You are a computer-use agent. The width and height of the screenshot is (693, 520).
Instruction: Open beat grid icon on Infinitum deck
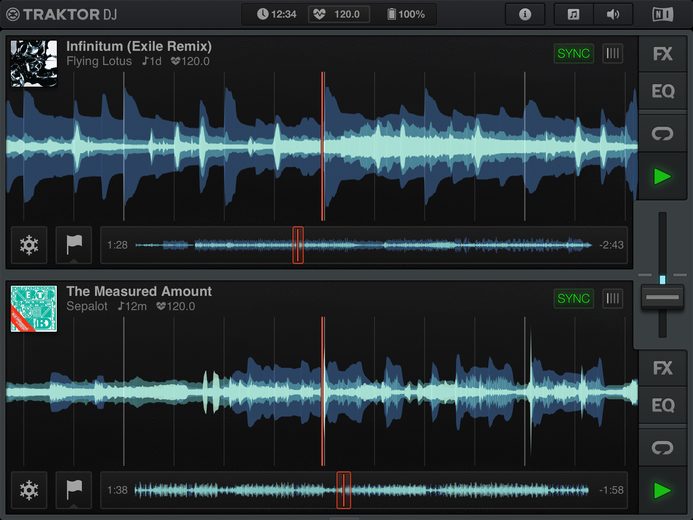(613, 54)
